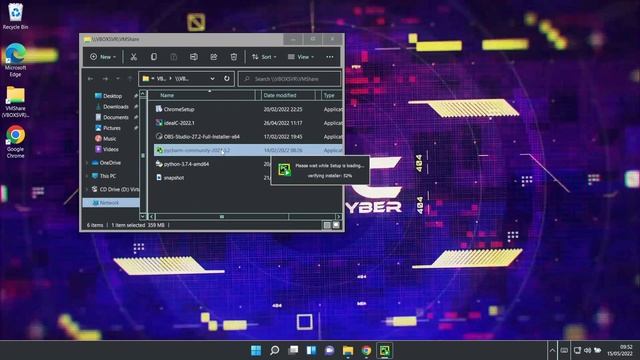
Task: Open Google Chrome on taskbar
Action: click(x=366, y=350)
